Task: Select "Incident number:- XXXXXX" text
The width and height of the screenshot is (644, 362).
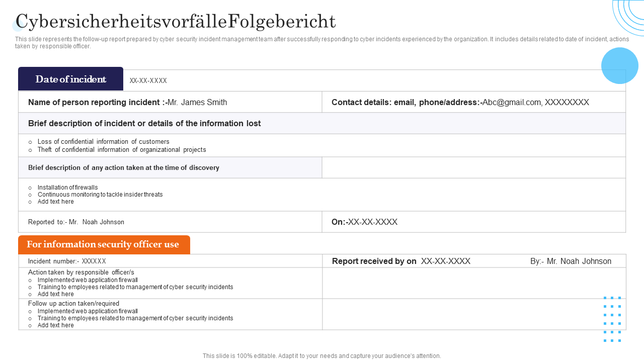Action: pos(67,261)
